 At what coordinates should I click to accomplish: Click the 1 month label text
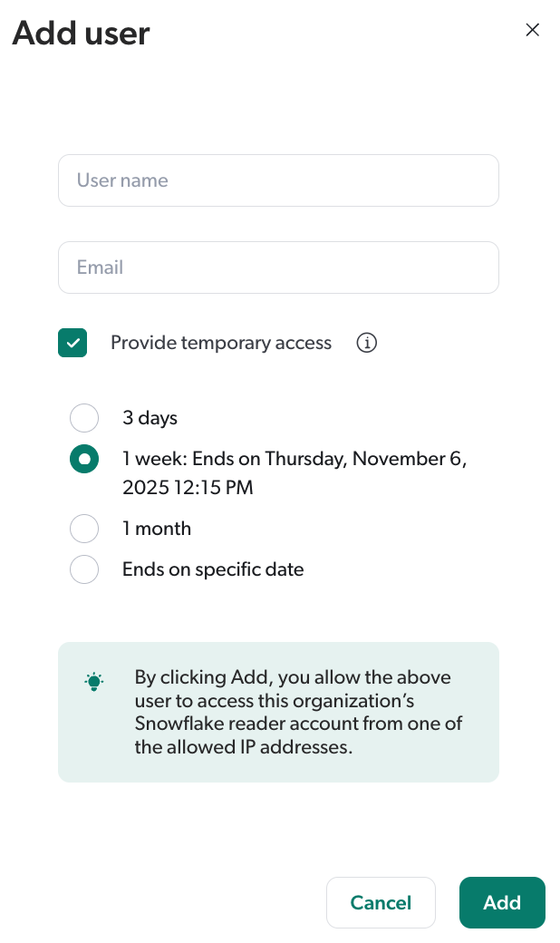(x=157, y=529)
